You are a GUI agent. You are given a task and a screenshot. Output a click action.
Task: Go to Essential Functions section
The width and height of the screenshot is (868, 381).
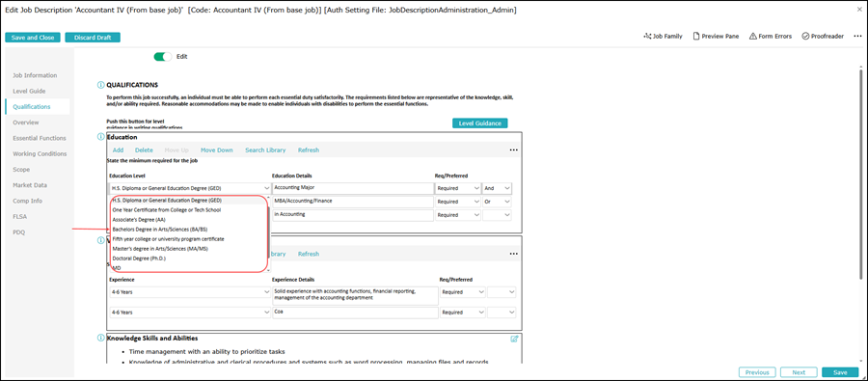coord(40,138)
